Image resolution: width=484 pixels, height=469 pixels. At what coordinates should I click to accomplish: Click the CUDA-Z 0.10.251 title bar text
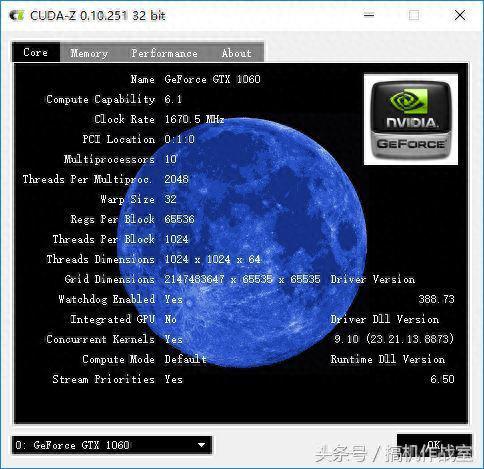pyautogui.click(x=98, y=16)
